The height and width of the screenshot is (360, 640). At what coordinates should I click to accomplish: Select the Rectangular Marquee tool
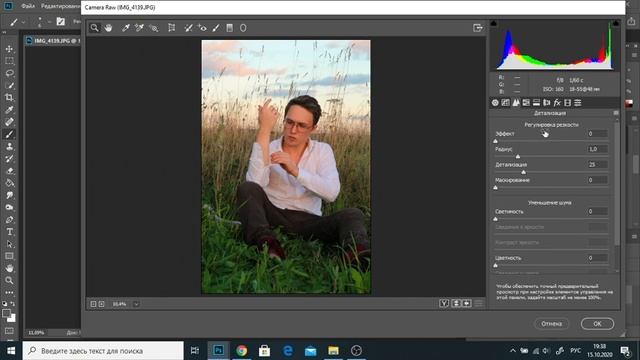[x=9, y=61]
